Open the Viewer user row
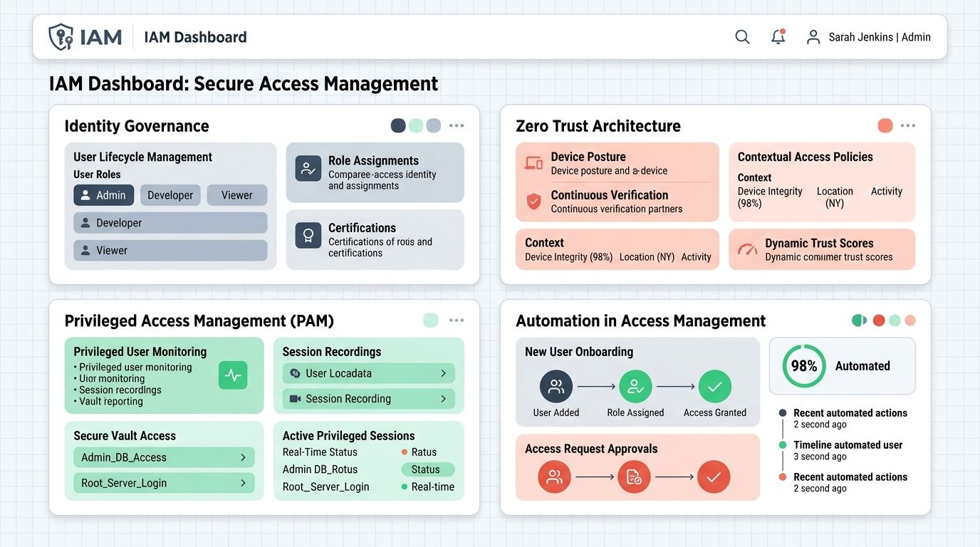The image size is (980, 547). pyautogui.click(x=170, y=251)
